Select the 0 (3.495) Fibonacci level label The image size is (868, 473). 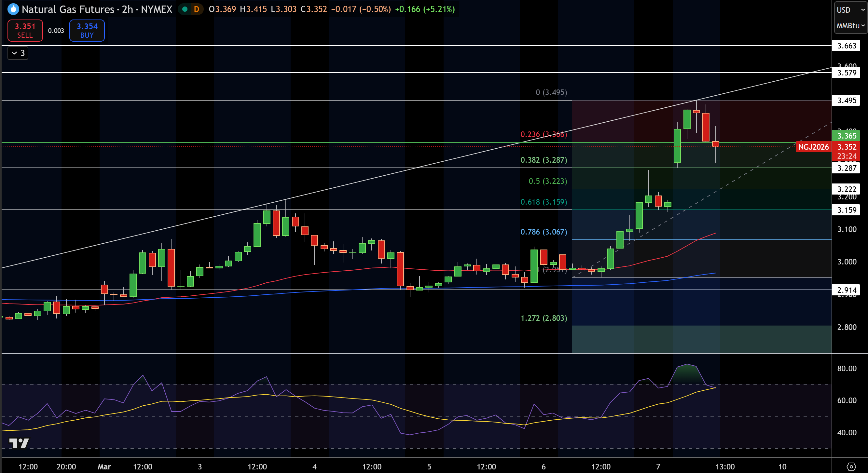click(551, 92)
